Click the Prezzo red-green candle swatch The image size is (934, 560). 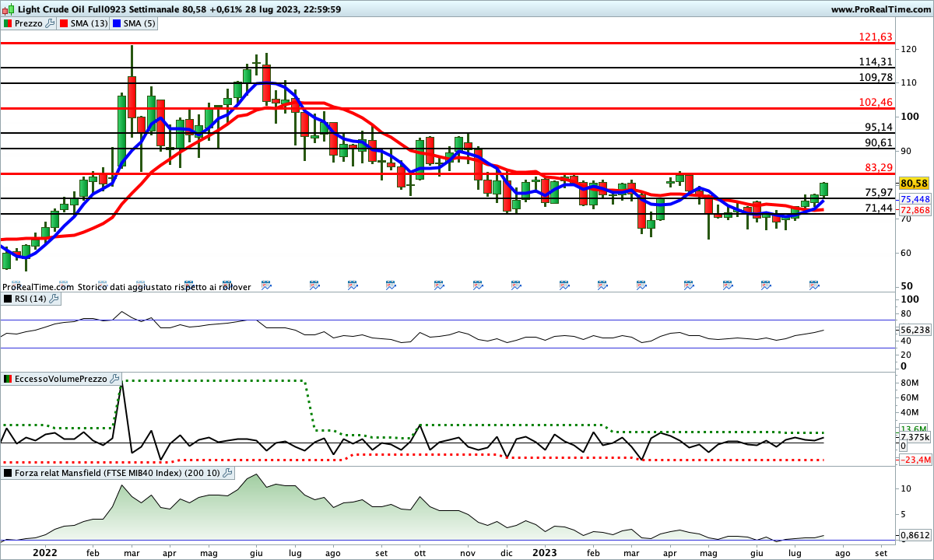coord(8,23)
